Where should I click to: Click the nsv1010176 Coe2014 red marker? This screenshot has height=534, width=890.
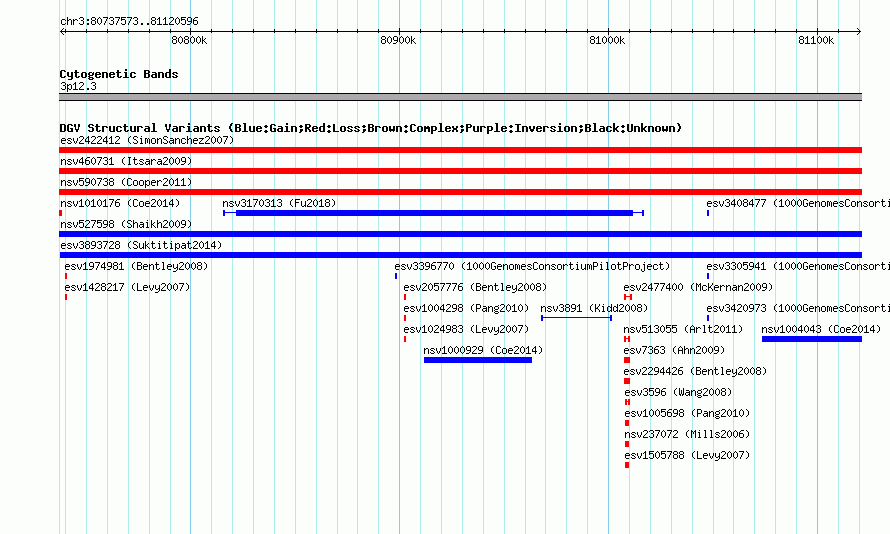click(61, 213)
